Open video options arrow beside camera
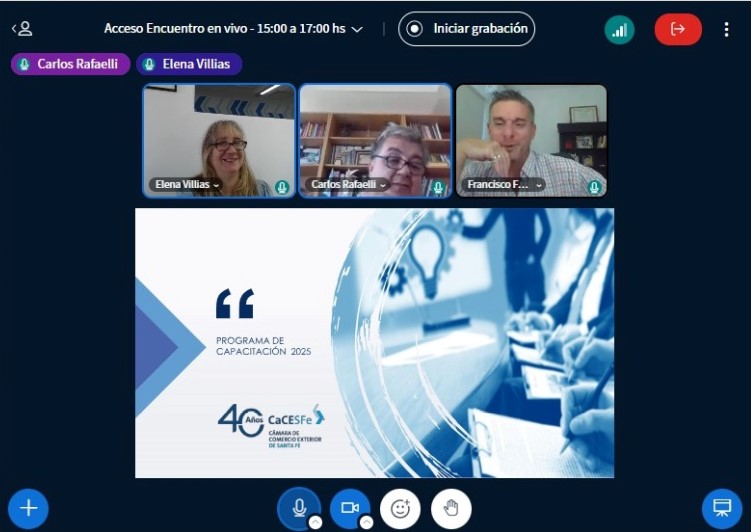751x532 pixels. [x=366, y=522]
